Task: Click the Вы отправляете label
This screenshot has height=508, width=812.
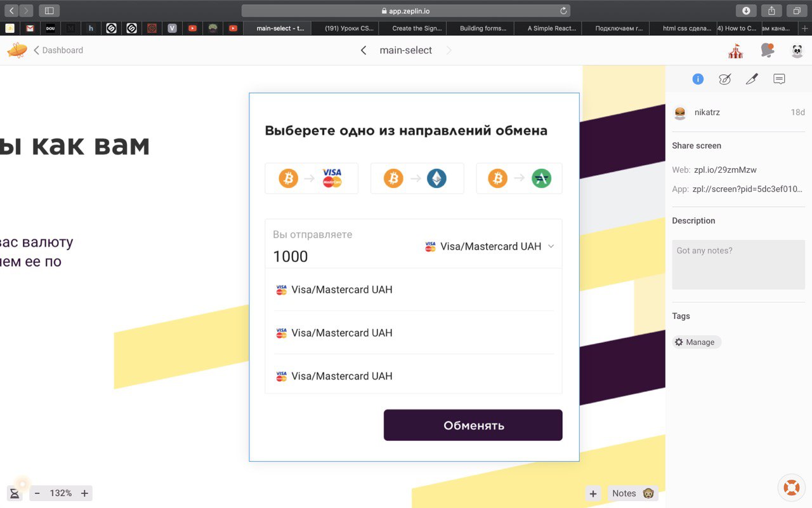Action: (x=312, y=234)
